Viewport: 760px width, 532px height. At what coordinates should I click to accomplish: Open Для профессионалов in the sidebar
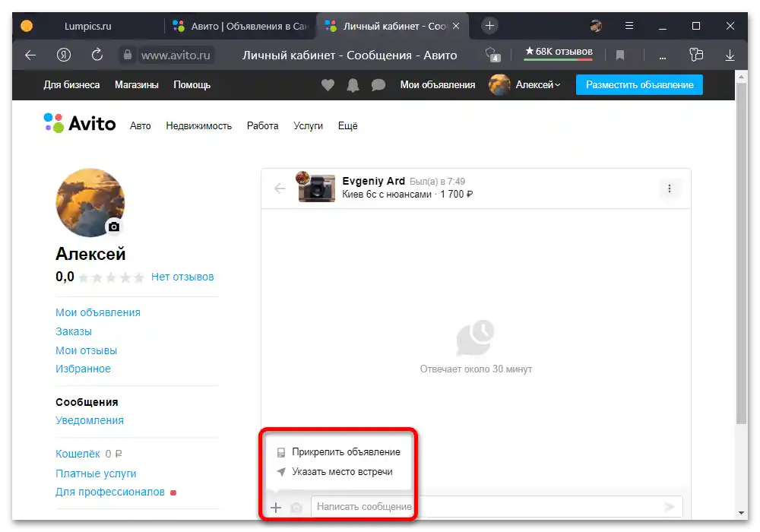pyautogui.click(x=110, y=492)
